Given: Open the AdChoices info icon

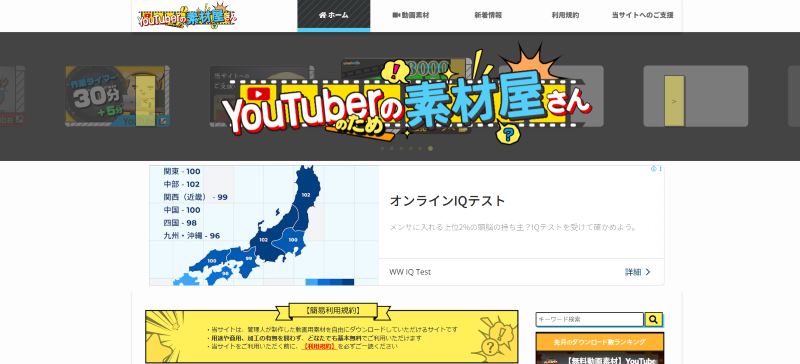Looking at the screenshot, I should [654, 169].
